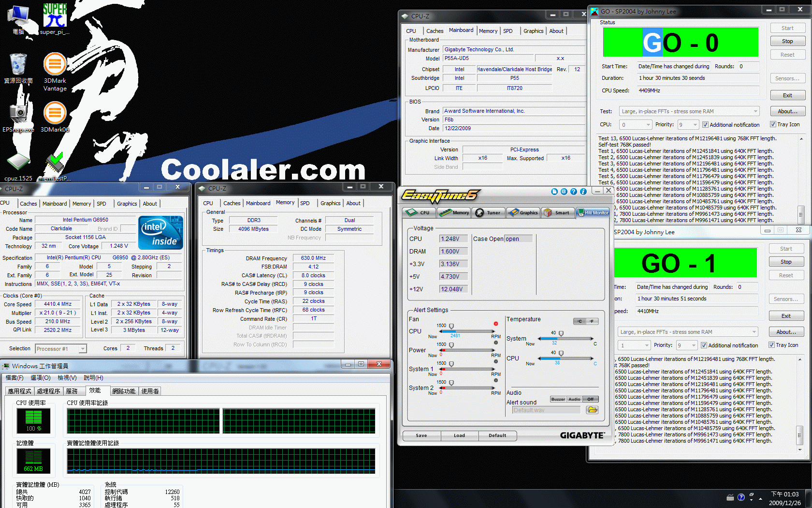
Task: Click the System 2 fan alert indicator light
Action: [x=496, y=380]
